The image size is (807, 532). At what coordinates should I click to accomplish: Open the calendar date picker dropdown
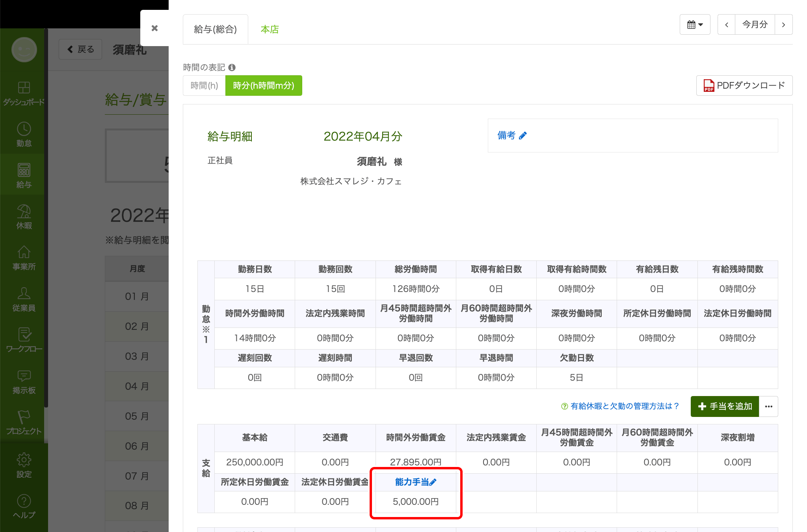pyautogui.click(x=695, y=24)
